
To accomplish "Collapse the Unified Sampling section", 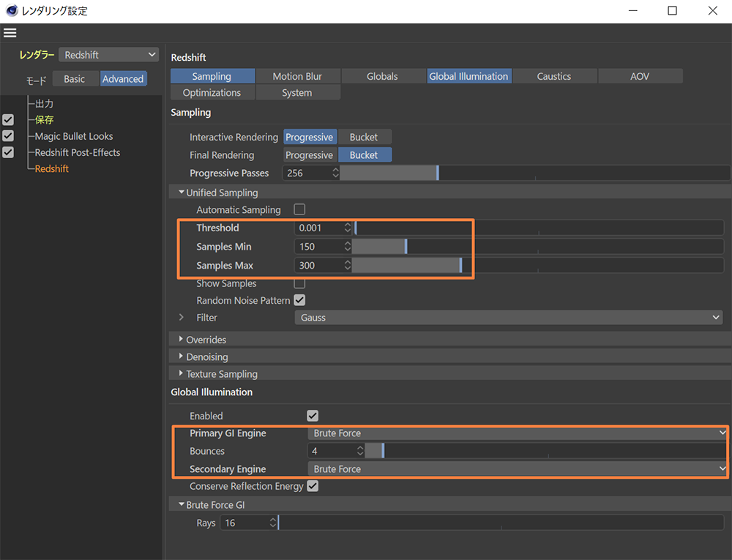I will click(x=182, y=193).
